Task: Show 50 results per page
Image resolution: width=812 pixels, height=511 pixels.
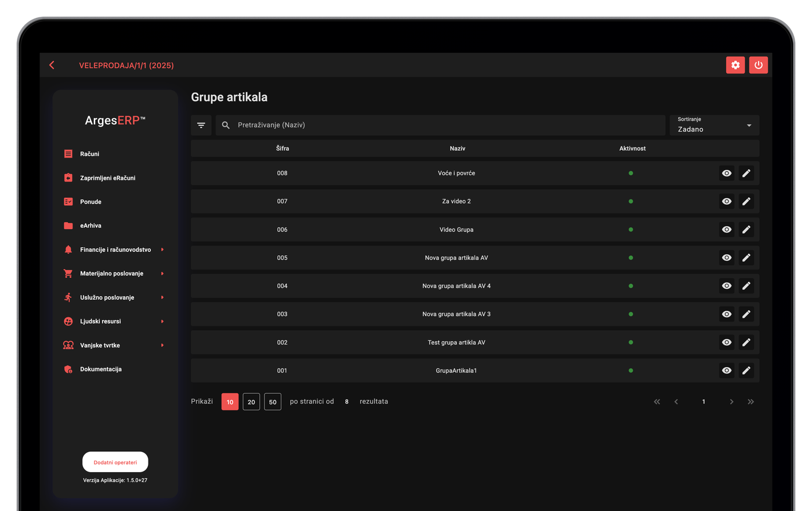Action: [273, 402]
